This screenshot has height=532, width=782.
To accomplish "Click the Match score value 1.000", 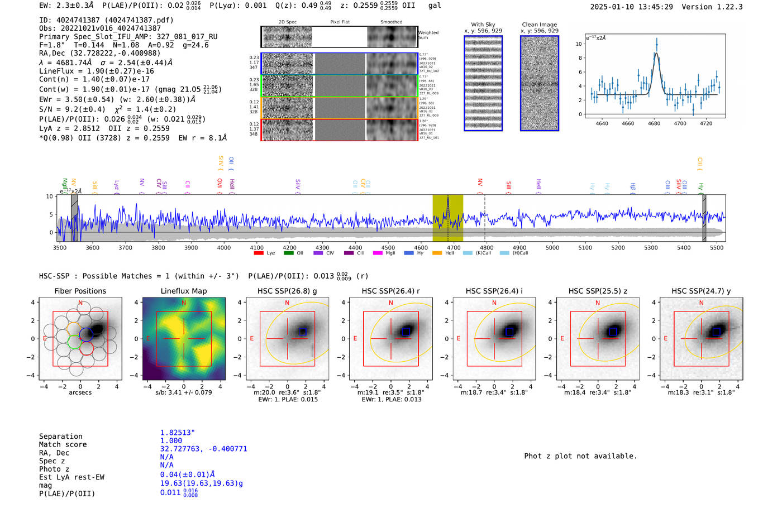I will coord(171,440).
